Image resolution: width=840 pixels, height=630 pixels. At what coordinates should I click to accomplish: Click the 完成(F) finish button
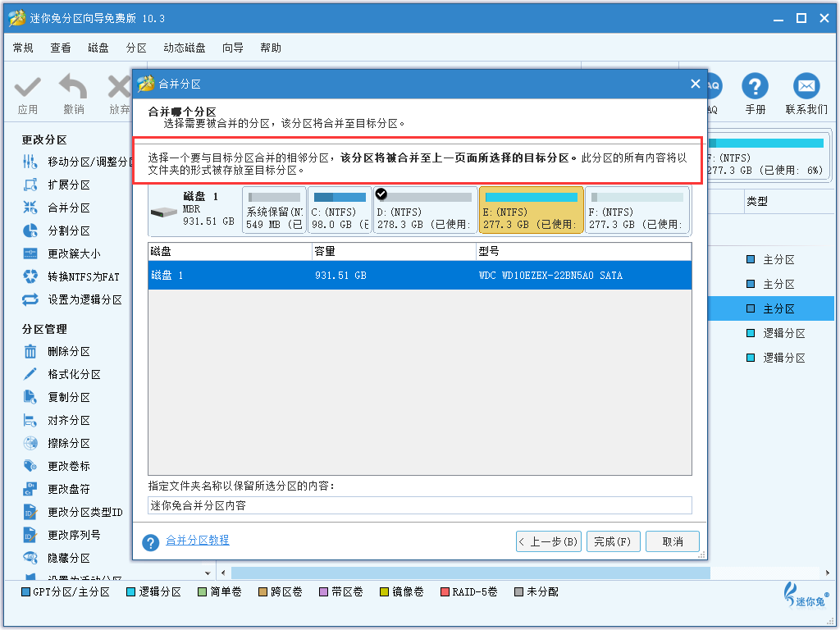pos(613,541)
